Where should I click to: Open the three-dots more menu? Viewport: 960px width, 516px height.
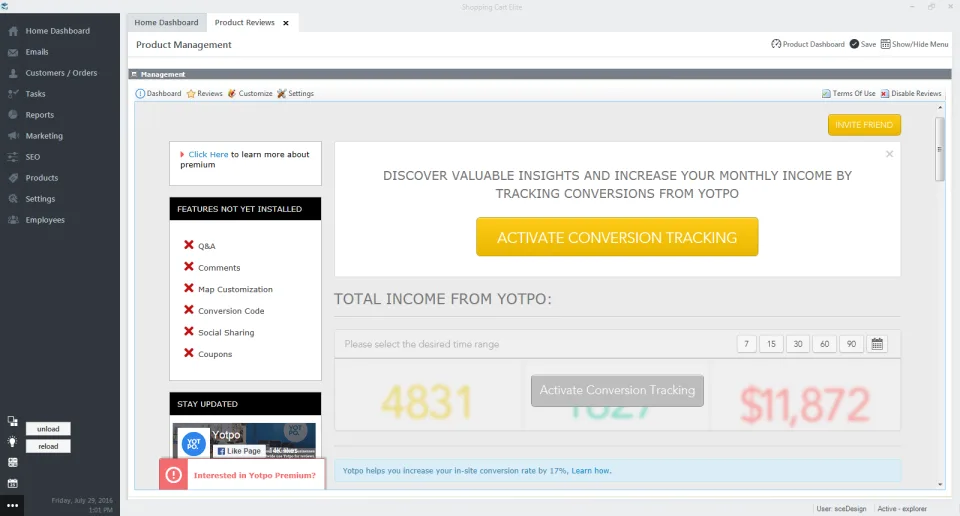coord(12,506)
